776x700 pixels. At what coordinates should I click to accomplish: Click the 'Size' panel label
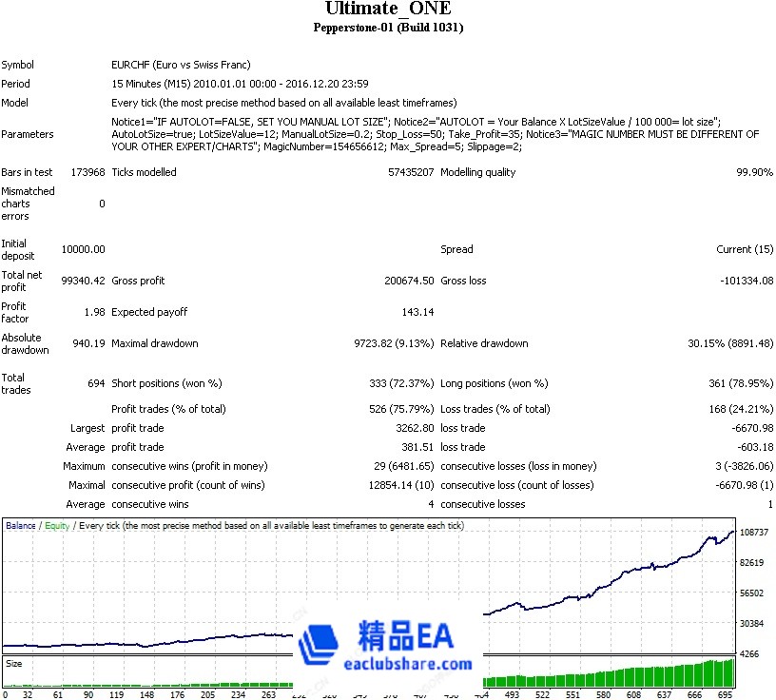pos(14,664)
